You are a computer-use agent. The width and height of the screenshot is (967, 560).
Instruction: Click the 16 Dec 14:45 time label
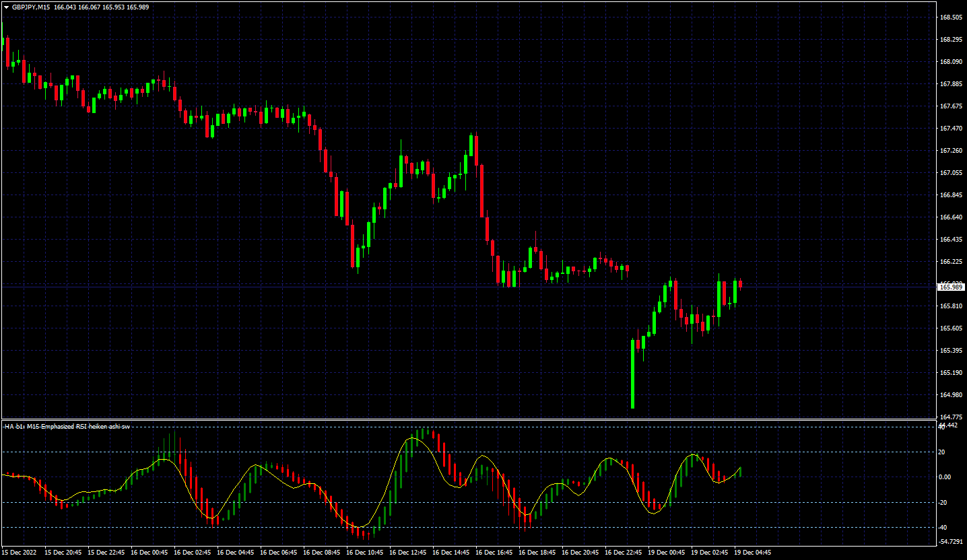pos(451,553)
